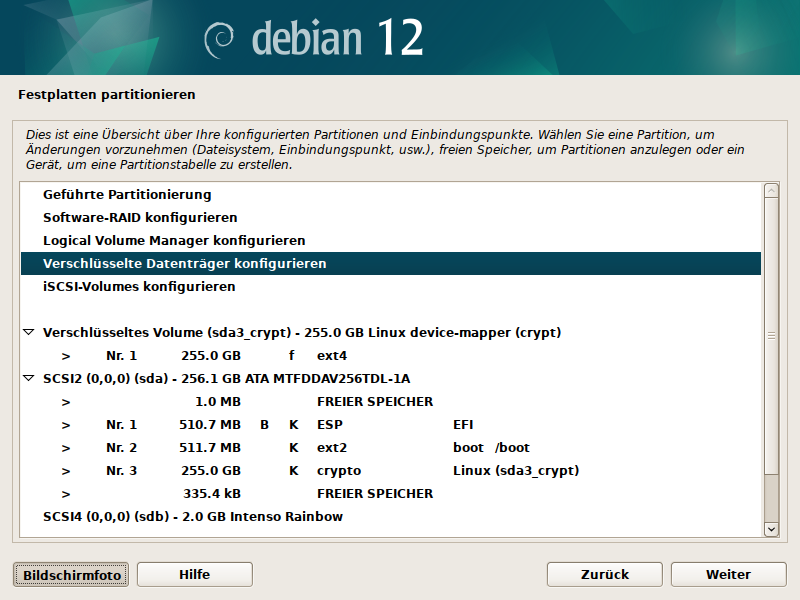This screenshot has height=600, width=800.
Task: Click the Bildschirmfoto button
Action: click(x=72, y=574)
